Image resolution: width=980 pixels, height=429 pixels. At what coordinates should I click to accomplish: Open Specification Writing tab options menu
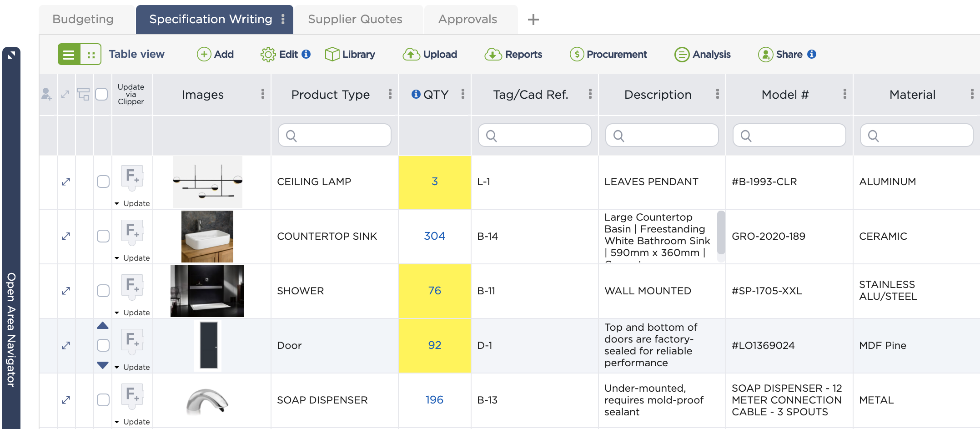pos(283,19)
